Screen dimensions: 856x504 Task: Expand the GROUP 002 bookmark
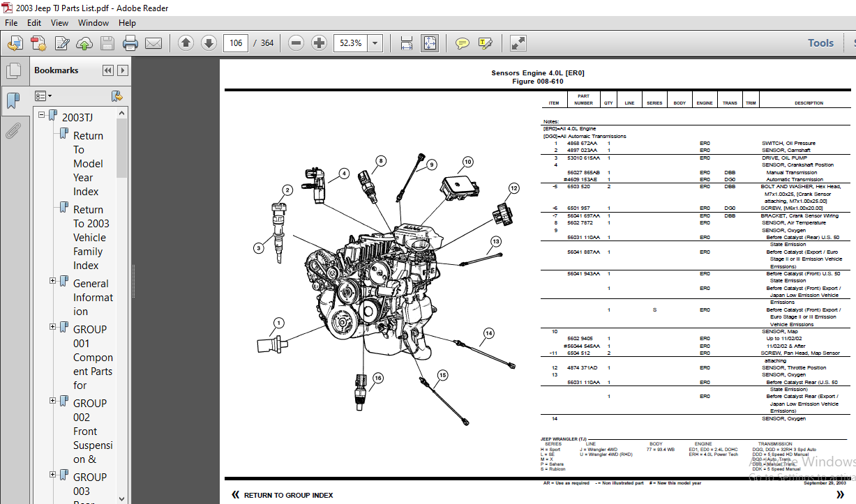(x=52, y=401)
